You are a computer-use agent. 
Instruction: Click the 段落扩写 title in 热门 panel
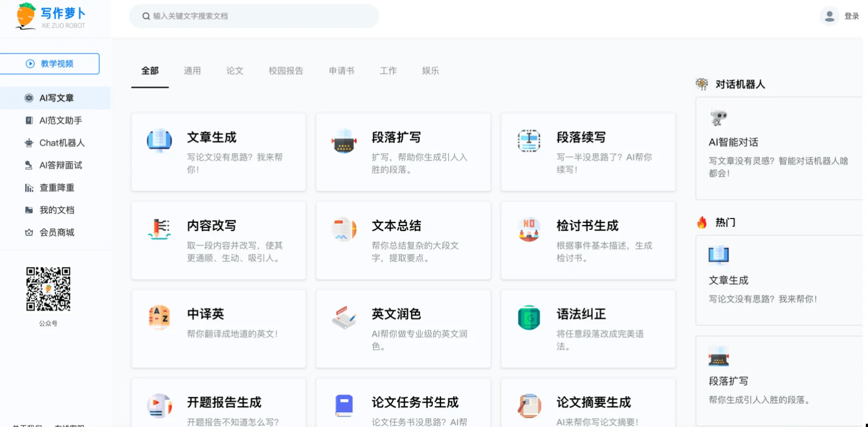pos(728,381)
